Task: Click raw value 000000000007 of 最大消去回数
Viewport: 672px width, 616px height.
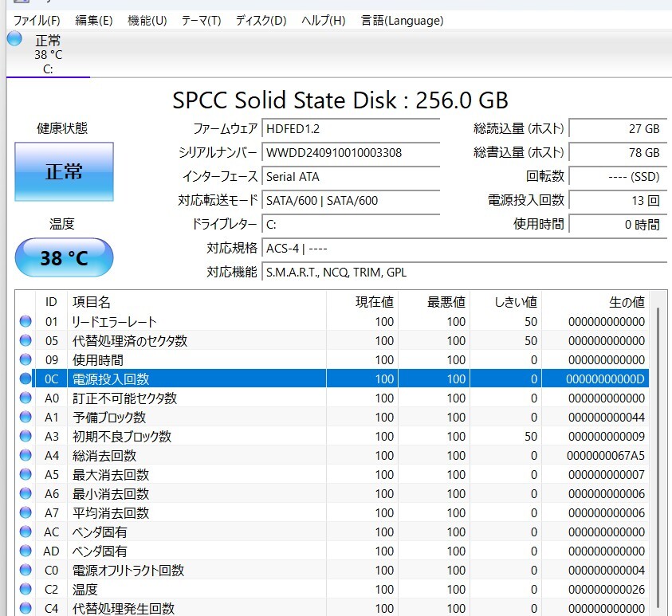Action: (607, 475)
